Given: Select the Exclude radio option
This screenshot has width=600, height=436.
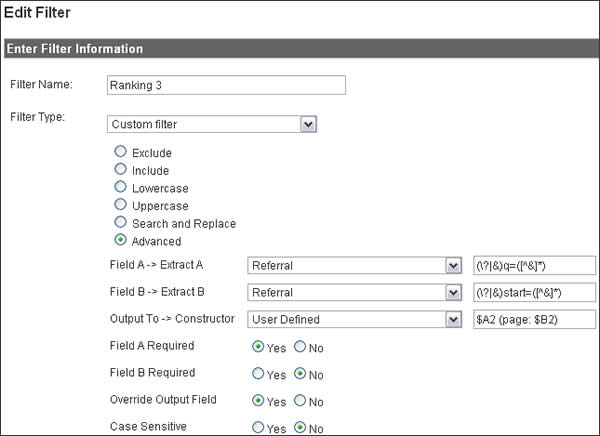Looking at the screenshot, I should click(121, 152).
